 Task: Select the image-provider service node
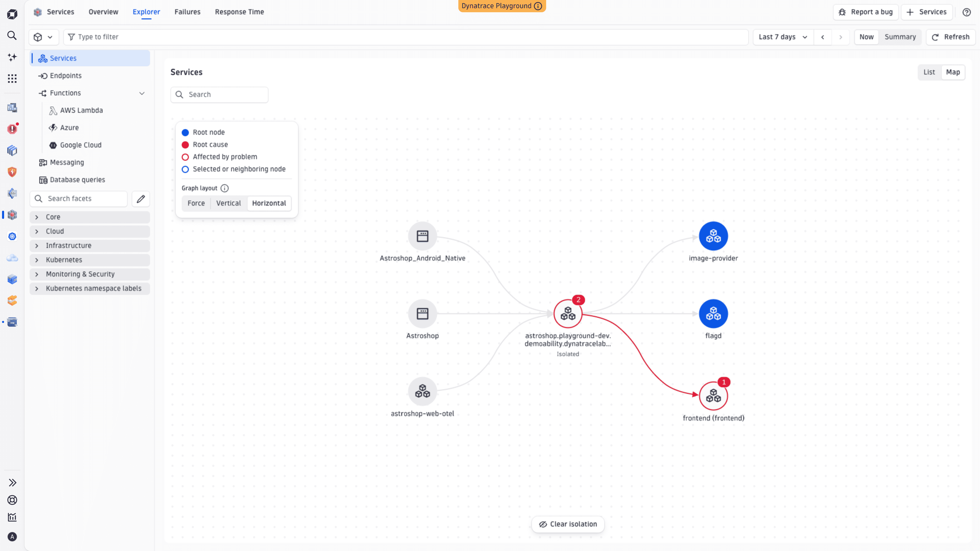713,236
